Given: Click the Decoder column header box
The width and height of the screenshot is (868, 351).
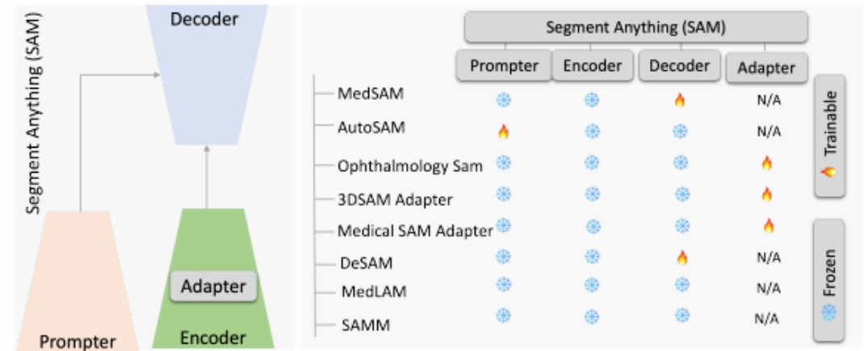Looking at the screenshot, I should (680, 66).
